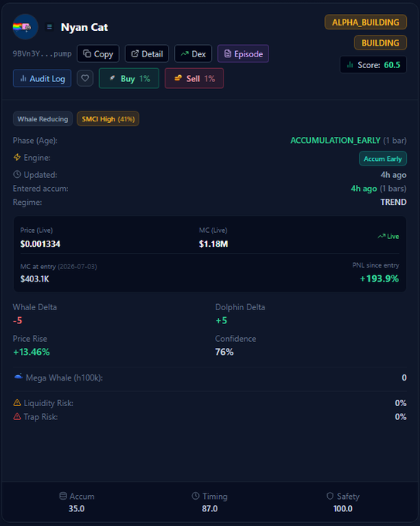This screenshot has width=420, height=526.
Task: Click the Safety shield icon
Action: coord(330,496)
